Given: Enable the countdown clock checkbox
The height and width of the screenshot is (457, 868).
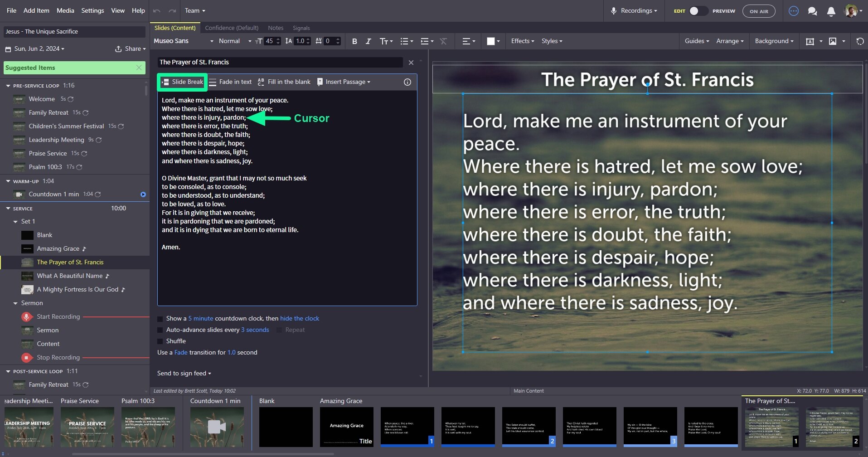Looking at the screenshot, I should pyautogui.click(x=160, y=319).
